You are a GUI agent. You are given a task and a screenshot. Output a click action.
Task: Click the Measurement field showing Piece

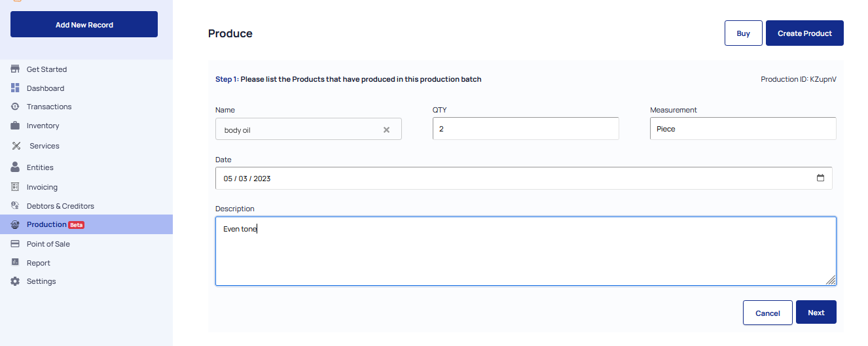[743, 129]
